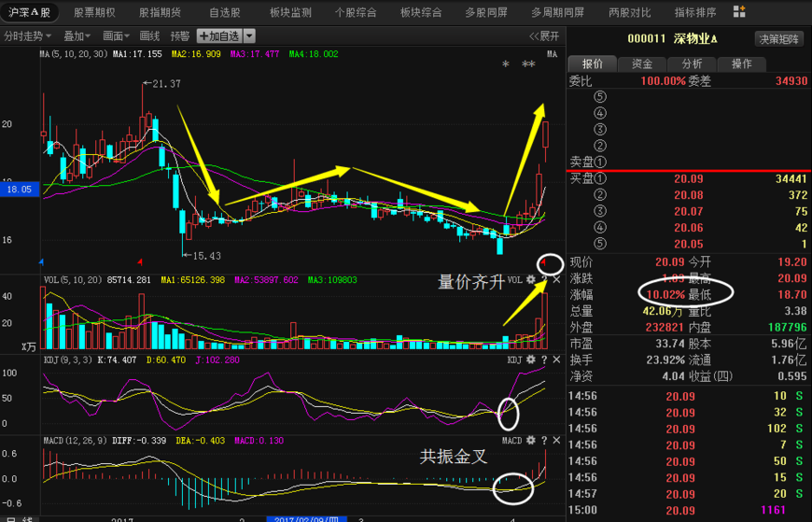Image resolution: width=812 pixels, height=522 pixels.
Task: Click the stock code 000011
Action: (x=646, y=39)
